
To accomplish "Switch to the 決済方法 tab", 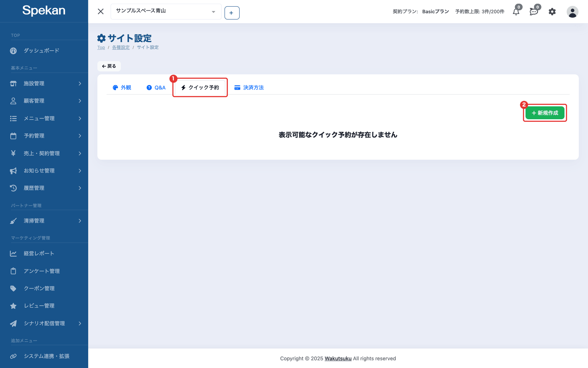I will [249, 88].
